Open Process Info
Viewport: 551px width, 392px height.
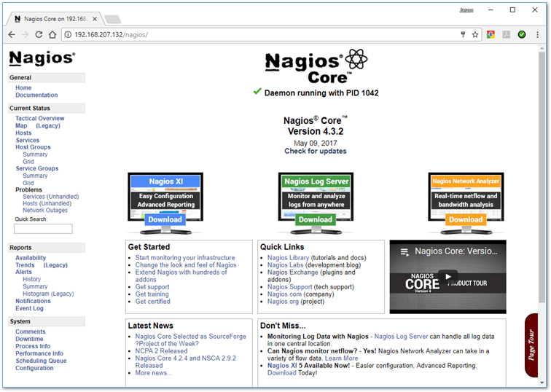[x=33, y=346]
